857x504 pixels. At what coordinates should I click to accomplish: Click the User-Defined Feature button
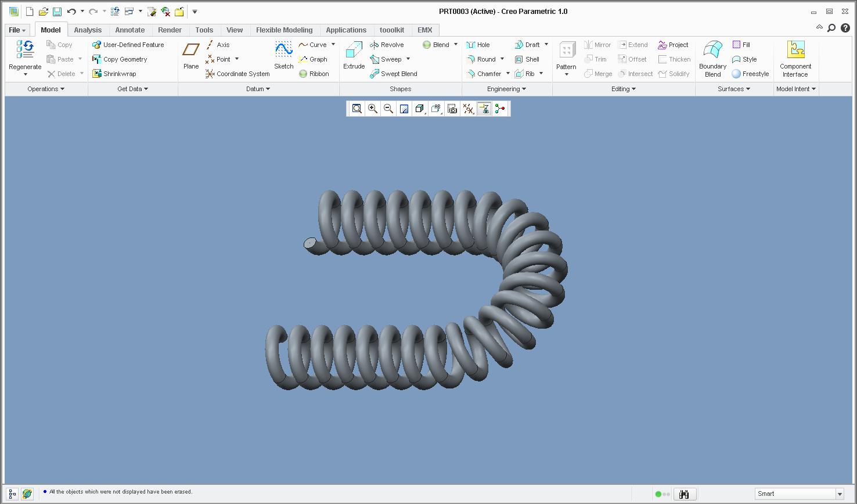128,45
